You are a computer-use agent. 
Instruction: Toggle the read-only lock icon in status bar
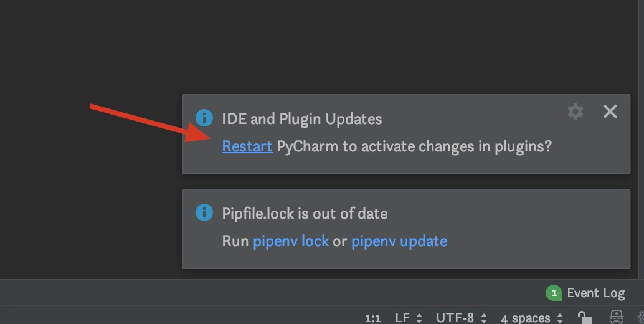[x=585, y=317]
